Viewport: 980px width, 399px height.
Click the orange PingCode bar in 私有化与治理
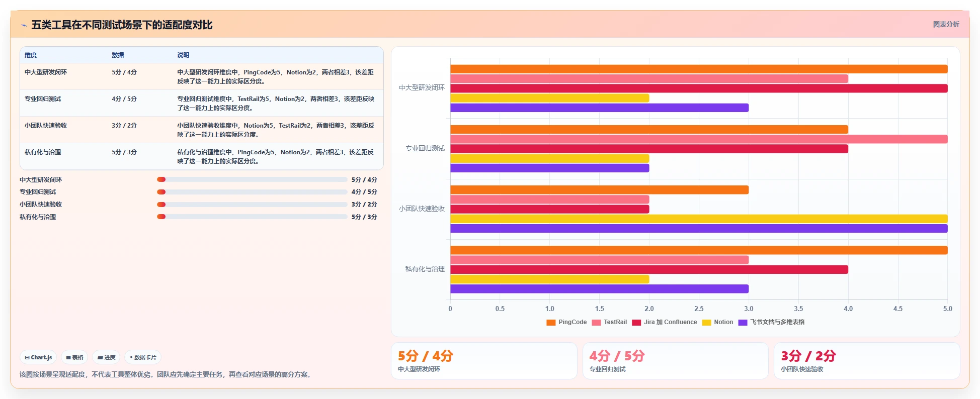(x=699, y=250)
